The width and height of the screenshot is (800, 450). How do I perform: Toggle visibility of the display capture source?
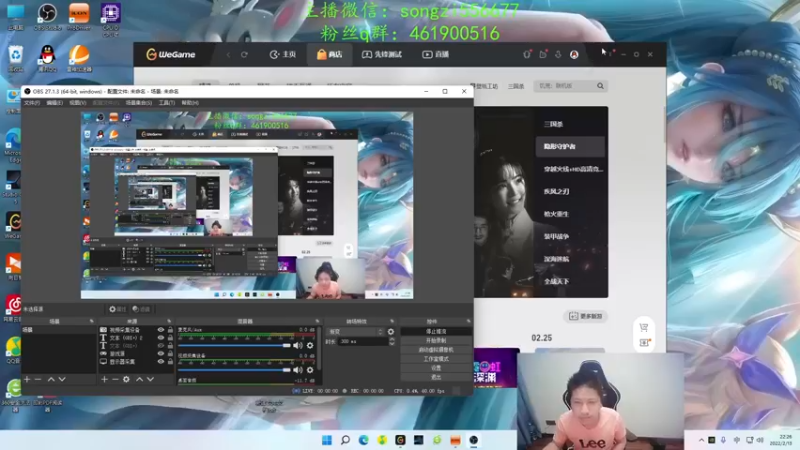click(x=161, y=361)
